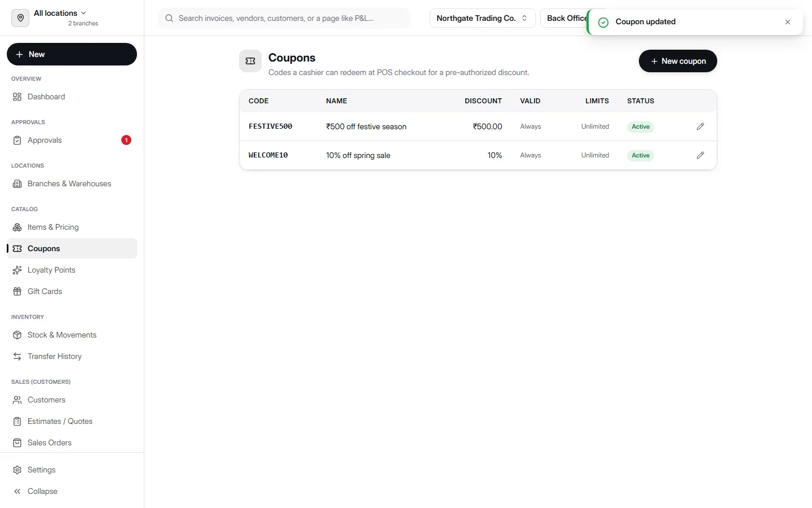Viewport: 812px width, 508px height.
Task: Open the Back Office selector
Action: click(x=564, y=18)
